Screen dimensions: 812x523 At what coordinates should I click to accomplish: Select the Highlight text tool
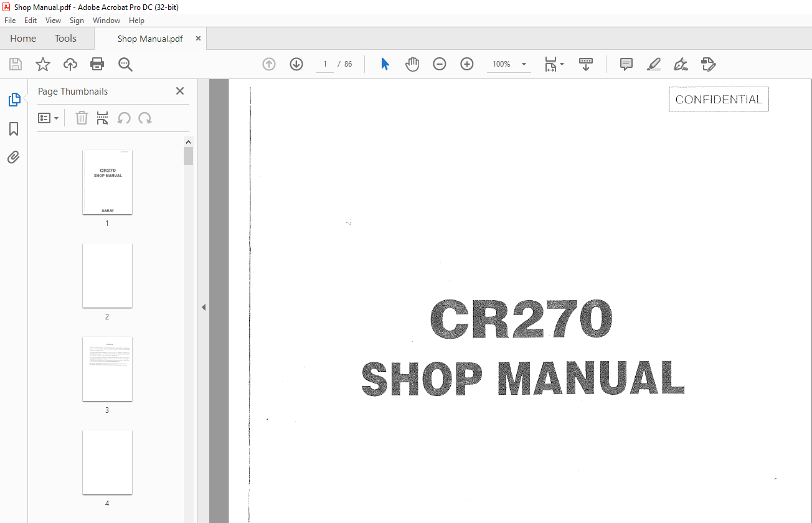(x=654, y=64)
